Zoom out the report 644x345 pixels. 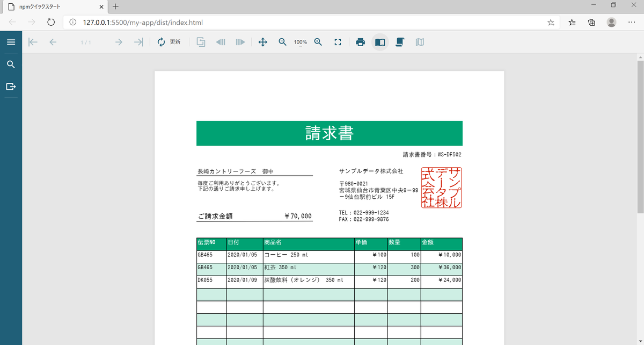282,42
